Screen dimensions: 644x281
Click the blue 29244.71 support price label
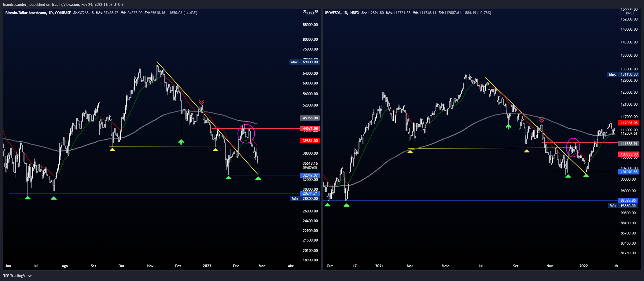click(310, 193)
